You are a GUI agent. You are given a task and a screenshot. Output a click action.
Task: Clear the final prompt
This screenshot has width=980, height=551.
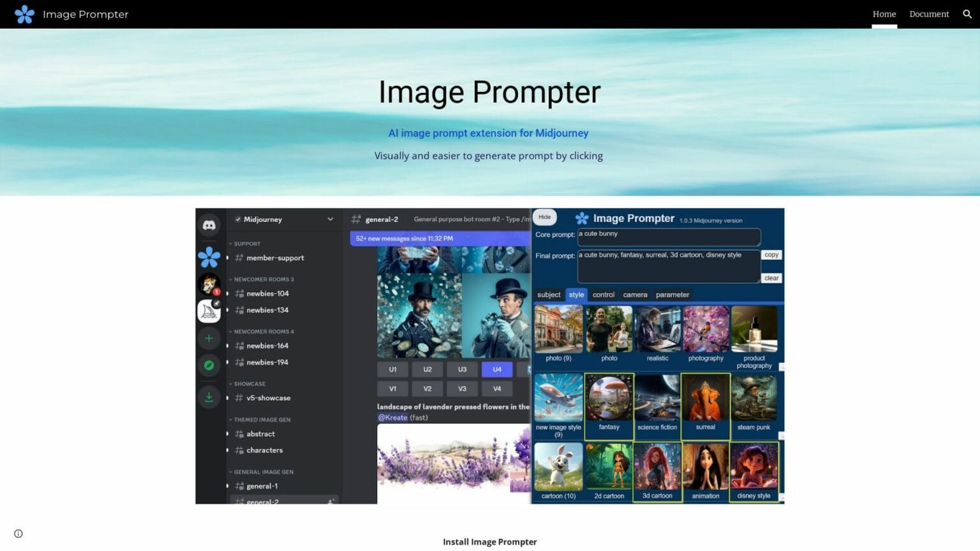[771, 278]
